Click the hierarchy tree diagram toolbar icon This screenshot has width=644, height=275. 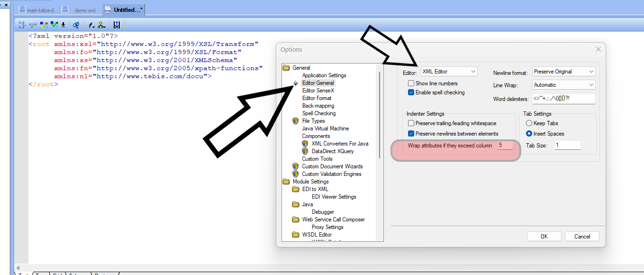[101, 25]
